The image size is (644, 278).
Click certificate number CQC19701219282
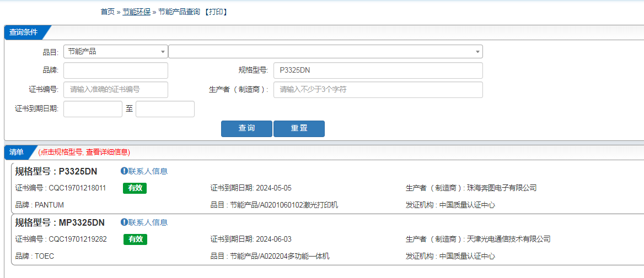click(x=78, y=239)
